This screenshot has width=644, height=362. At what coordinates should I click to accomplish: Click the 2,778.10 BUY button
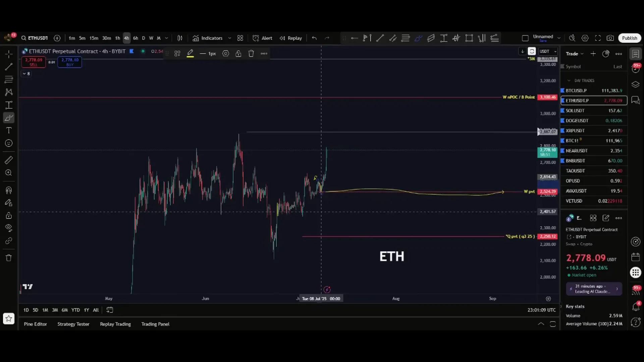point(70,62)
